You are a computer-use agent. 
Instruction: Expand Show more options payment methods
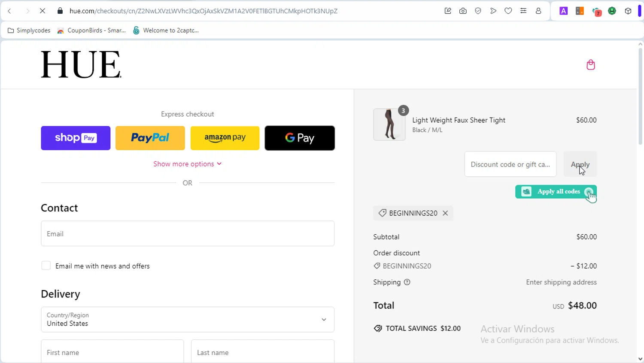click(188, 164)
